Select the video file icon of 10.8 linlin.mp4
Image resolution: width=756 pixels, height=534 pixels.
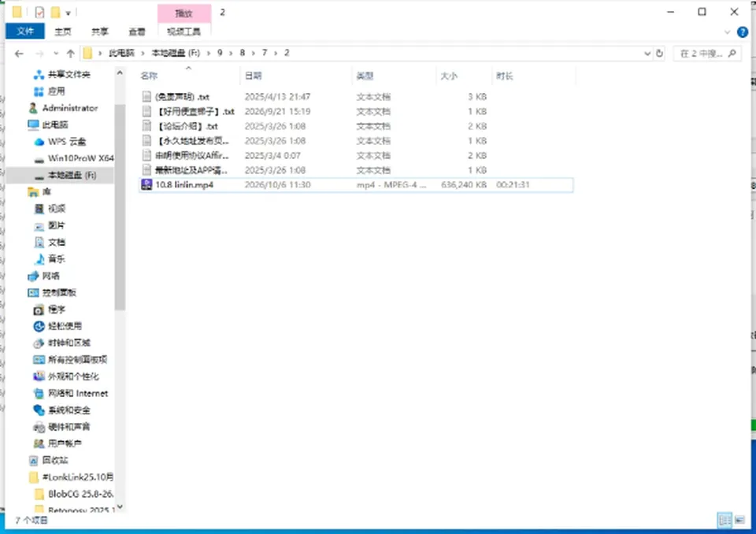[146, 185]
